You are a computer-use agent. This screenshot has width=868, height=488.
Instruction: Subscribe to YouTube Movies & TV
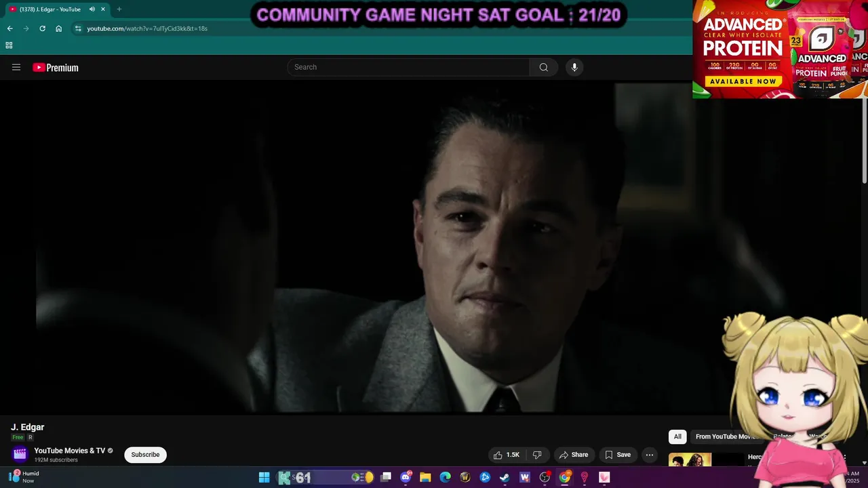(145, 455)
